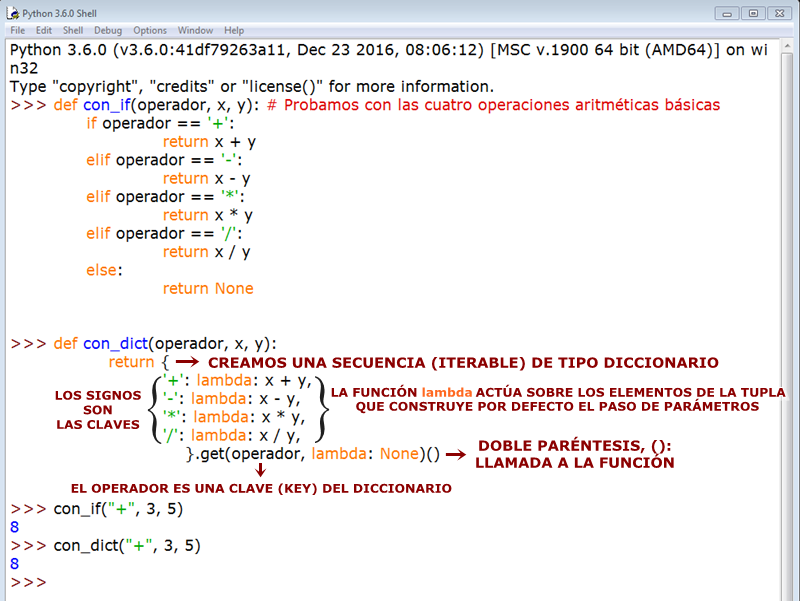Open the Shell menu
This screenshot has height=601, width=800.
pyautogui.click(x=72, y=30)
